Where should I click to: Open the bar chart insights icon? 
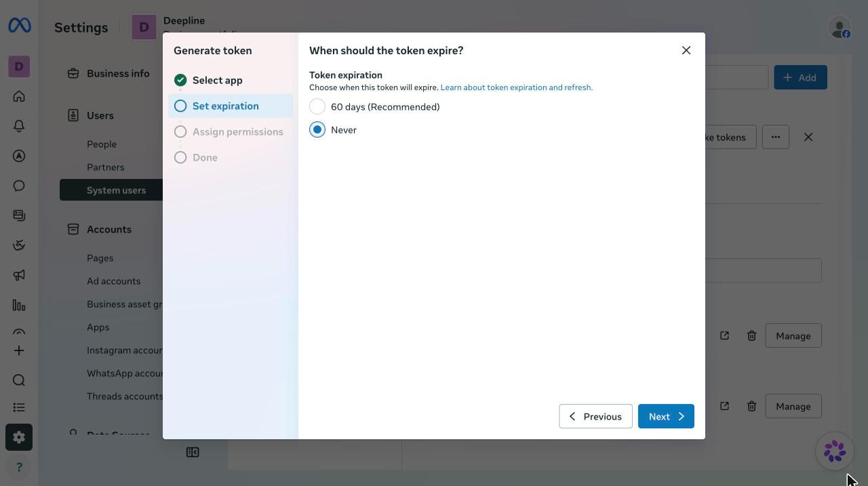click(x=19, y=305)
